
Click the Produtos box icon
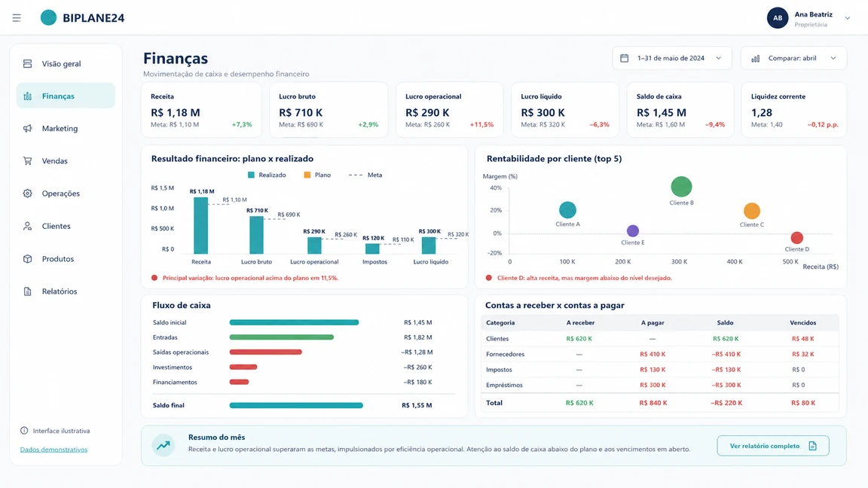pyautogui.click(x=27, y=259)
